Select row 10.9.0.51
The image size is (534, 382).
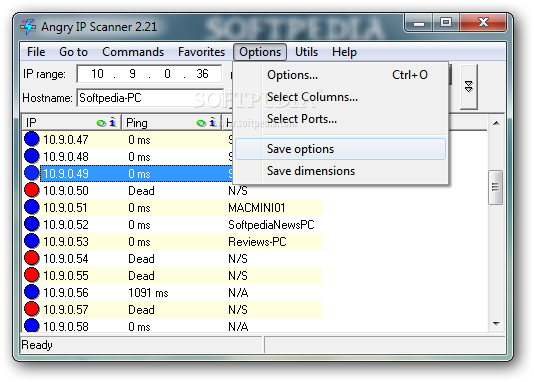coord(172,207)
